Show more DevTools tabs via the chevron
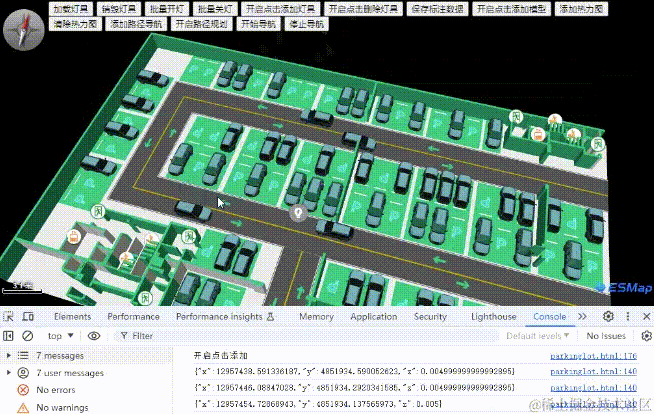The width and height of the screenshot is (654, 414). tap(582, 316)
